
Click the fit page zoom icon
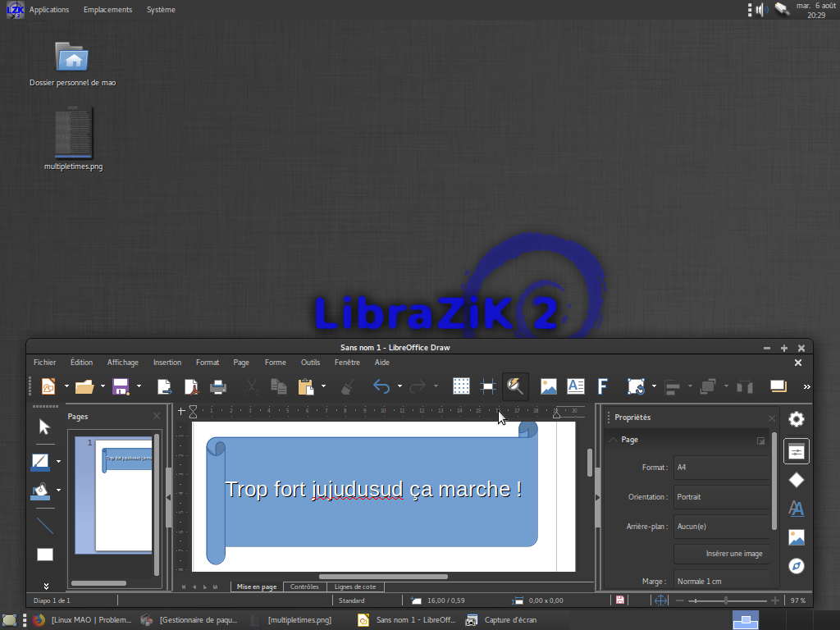[x=661, y=600]
